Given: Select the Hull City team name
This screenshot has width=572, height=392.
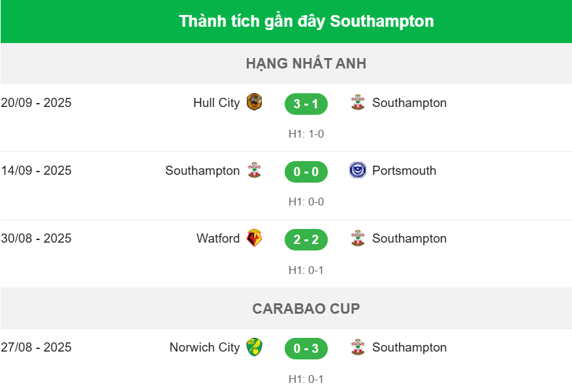Looking at the screenshot, I should pos(216,103).
